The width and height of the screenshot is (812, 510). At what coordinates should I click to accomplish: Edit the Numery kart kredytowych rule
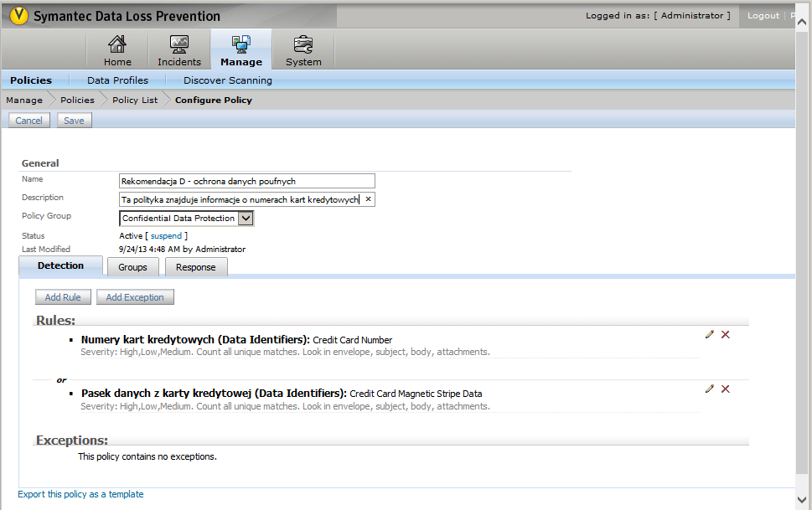point(710,334)
